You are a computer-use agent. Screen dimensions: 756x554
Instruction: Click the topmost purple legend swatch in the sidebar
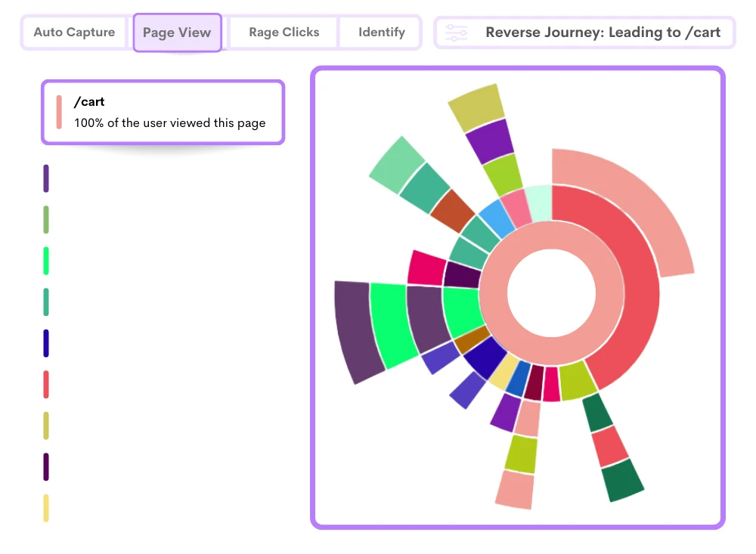click(x=46, y=178)
